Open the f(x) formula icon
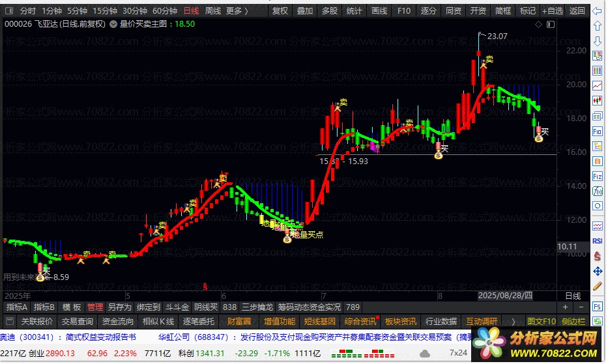608x364 pixels. pyautogui.click(x=597, y=191)
